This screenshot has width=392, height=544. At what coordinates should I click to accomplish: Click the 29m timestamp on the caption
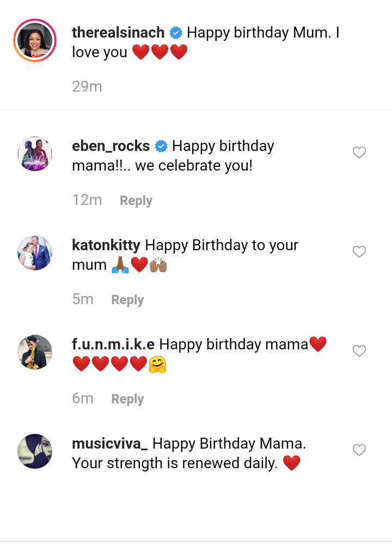click(87, 86)
